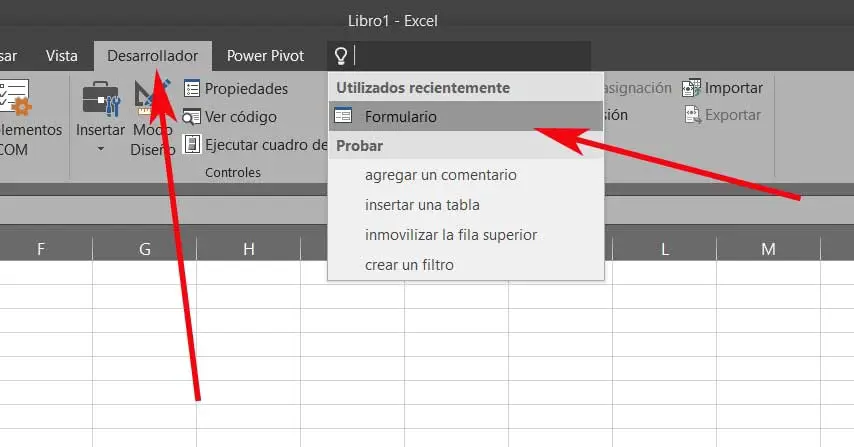
Task: Click the Ver código magnifier icon
Action: click(191, 117)
